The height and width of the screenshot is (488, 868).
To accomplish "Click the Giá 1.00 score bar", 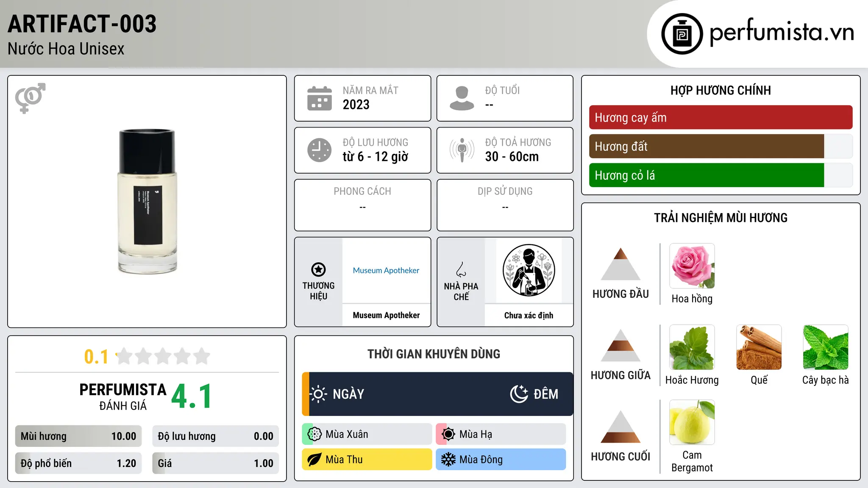I will [215, 463].
